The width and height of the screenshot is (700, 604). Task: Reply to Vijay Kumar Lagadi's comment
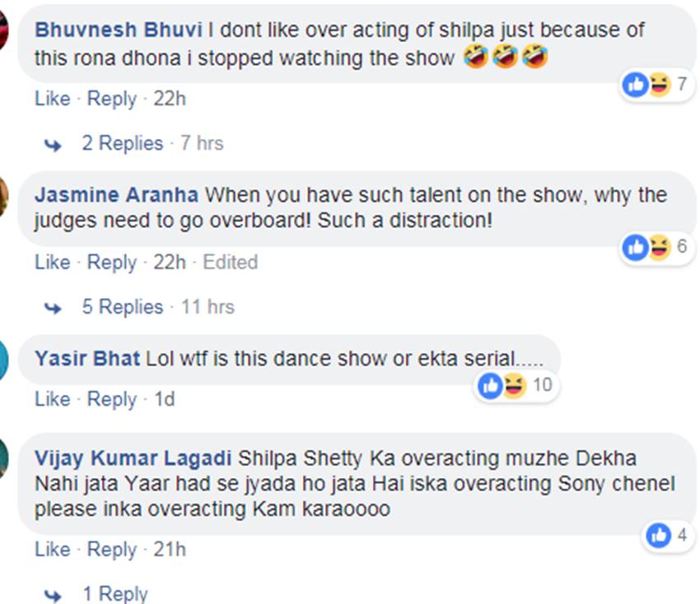(x=111, y=550)
